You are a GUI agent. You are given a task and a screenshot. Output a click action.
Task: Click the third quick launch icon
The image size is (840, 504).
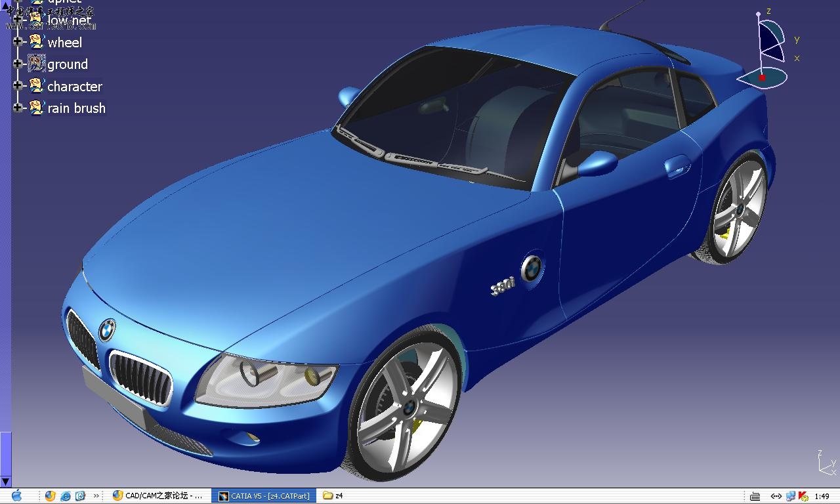80,496
